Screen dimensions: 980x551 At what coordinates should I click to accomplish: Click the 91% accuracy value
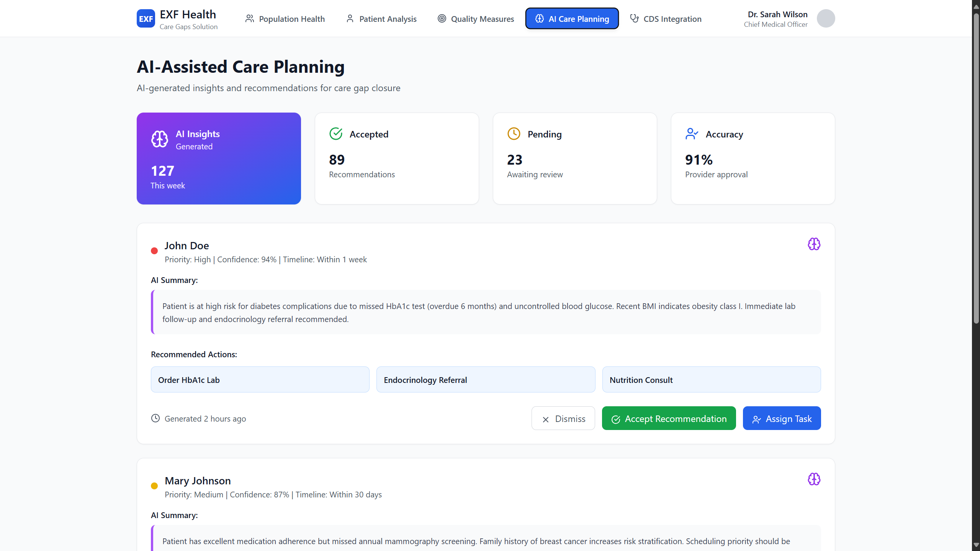point(699,160)
